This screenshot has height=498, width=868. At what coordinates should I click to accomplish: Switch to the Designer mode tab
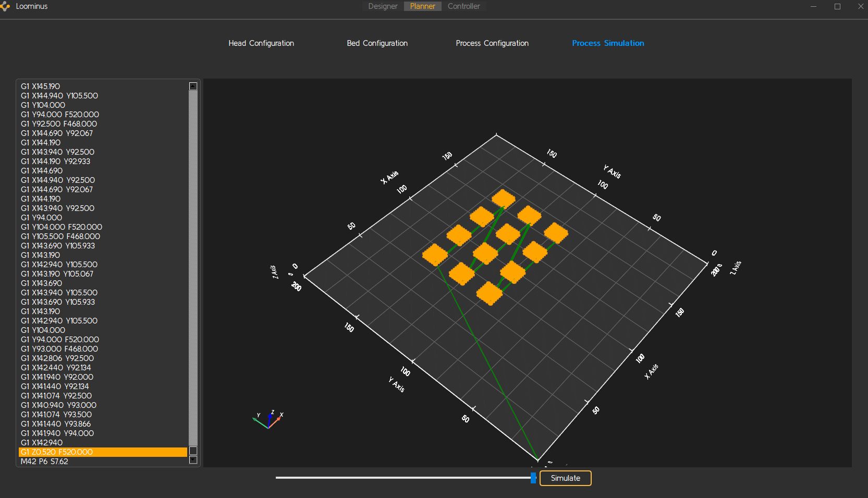(383, 6)
